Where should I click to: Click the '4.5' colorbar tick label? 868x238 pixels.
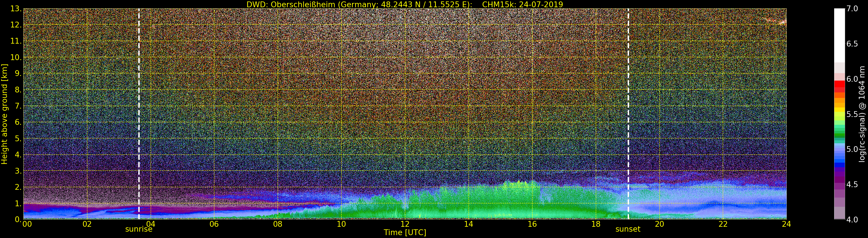[x=852, y=184]
